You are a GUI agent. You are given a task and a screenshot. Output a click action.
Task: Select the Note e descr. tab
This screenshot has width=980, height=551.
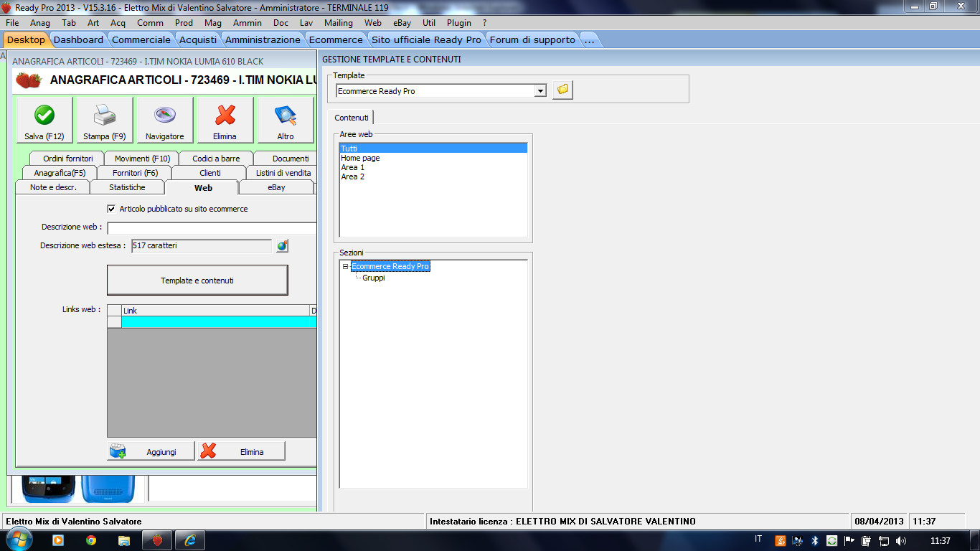pyautogui.click(x=53, y=187)
